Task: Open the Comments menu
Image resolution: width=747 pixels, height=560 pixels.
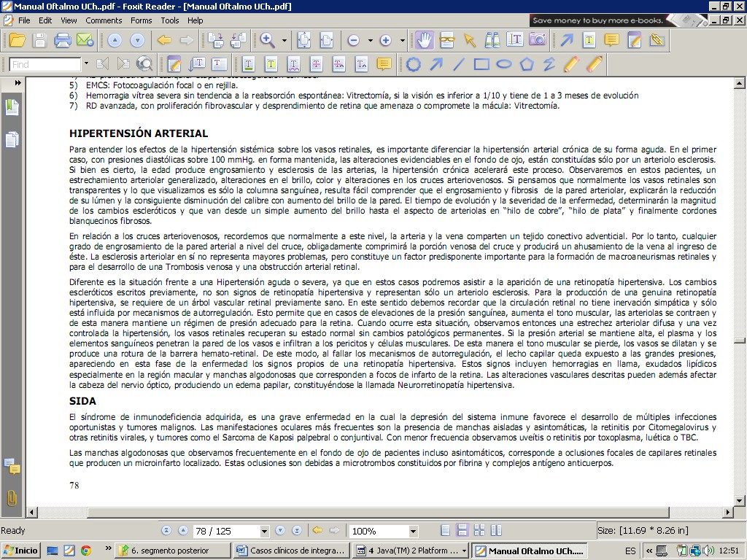Action: (x=104, y=20)
